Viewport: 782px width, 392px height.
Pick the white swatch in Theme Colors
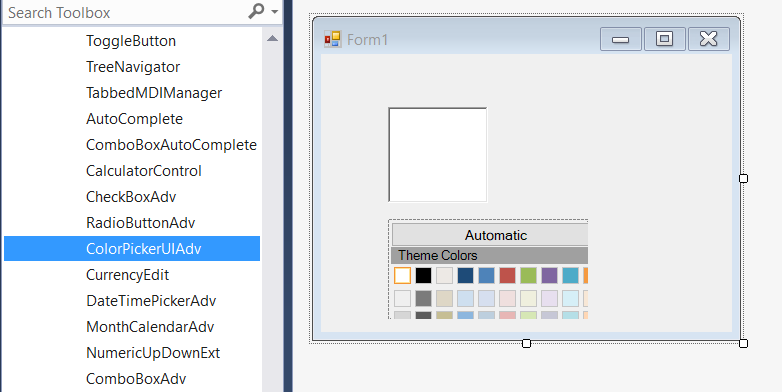[x=402, y=275]
